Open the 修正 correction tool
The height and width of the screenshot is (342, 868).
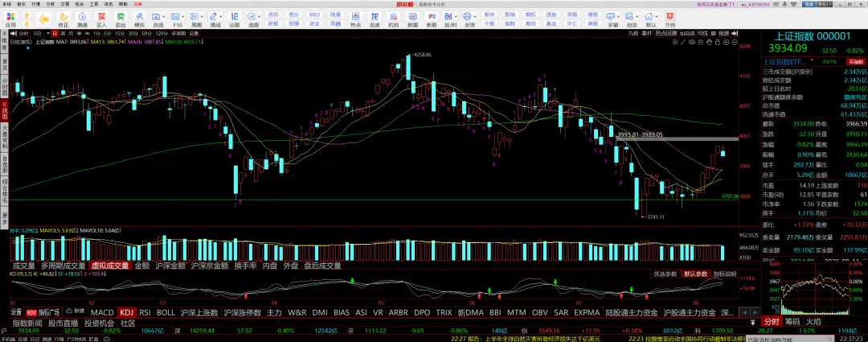[x=63, y=19]
